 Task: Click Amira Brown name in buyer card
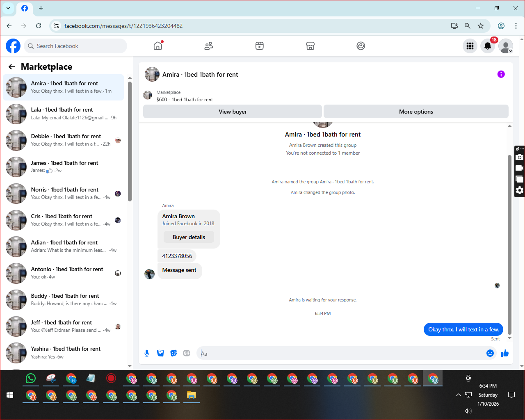coord(178,216)
